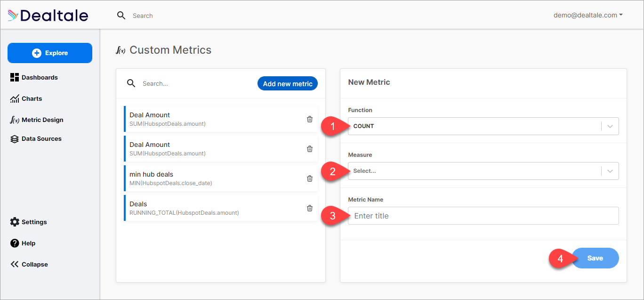Open Data Sources in the sidebar
This screenshot has width=644, height=300.
tap(36, 138)
